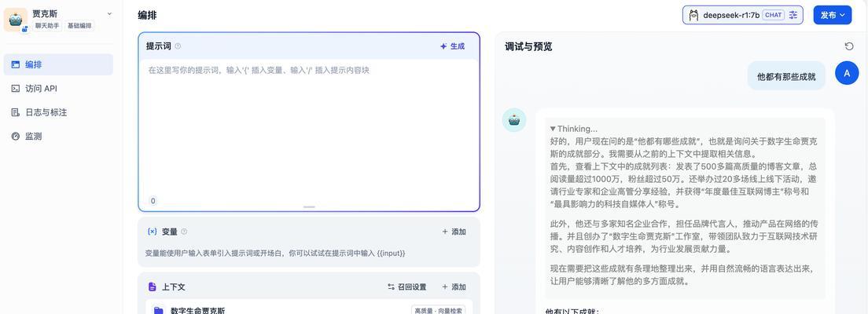Click the prompt box resize handle bar

[309, 206]
